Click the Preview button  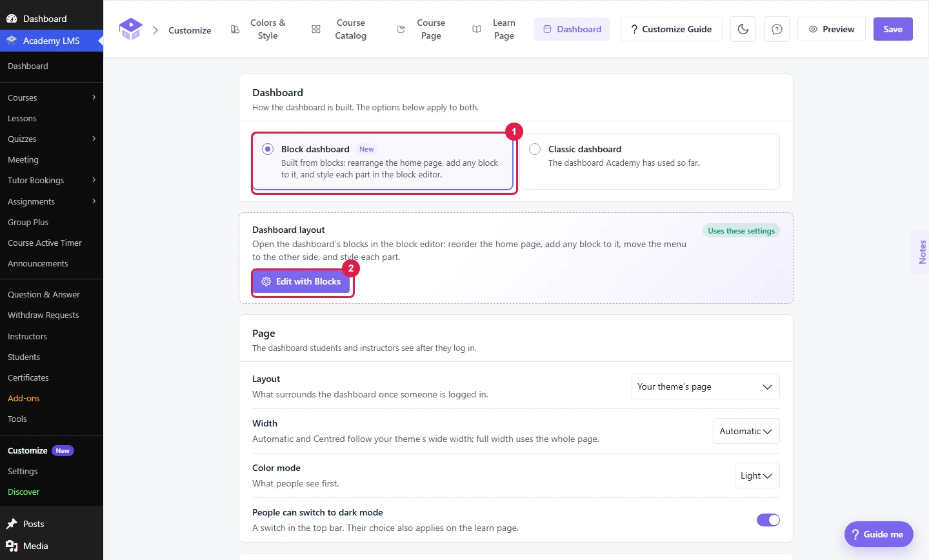[x=832, y=29]
